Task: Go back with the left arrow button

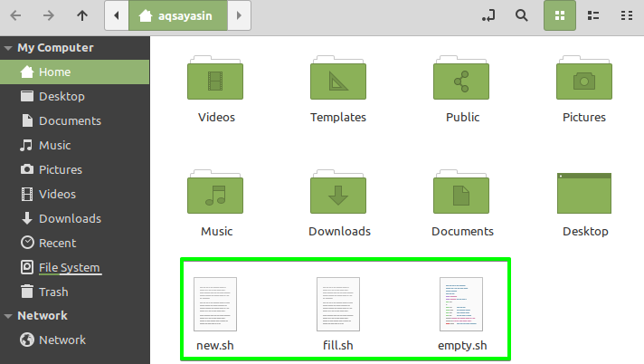Action: pyautogui.click(x=15, y=15)
